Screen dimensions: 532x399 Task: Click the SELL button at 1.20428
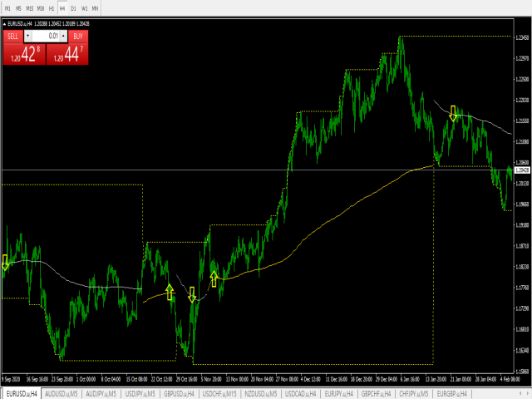(24, 53)
